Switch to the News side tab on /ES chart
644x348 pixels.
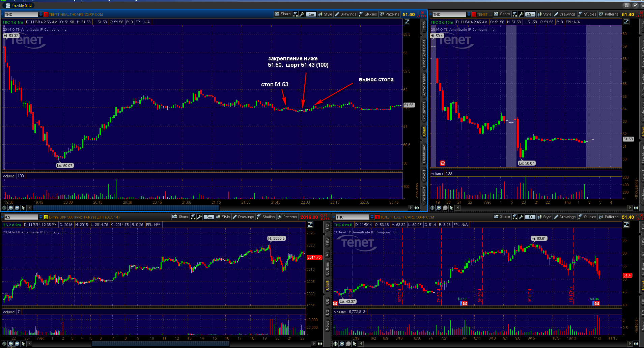[x=327, y=325]
